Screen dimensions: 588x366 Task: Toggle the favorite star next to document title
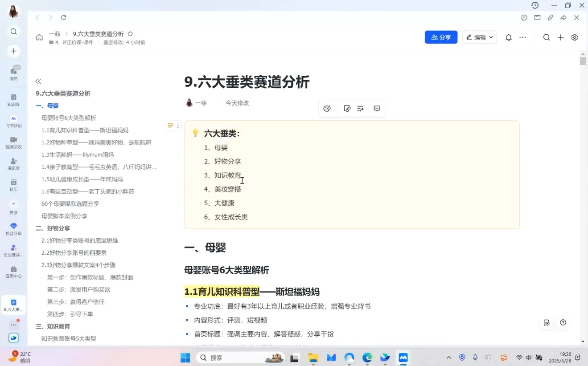[x=130, y=33]
